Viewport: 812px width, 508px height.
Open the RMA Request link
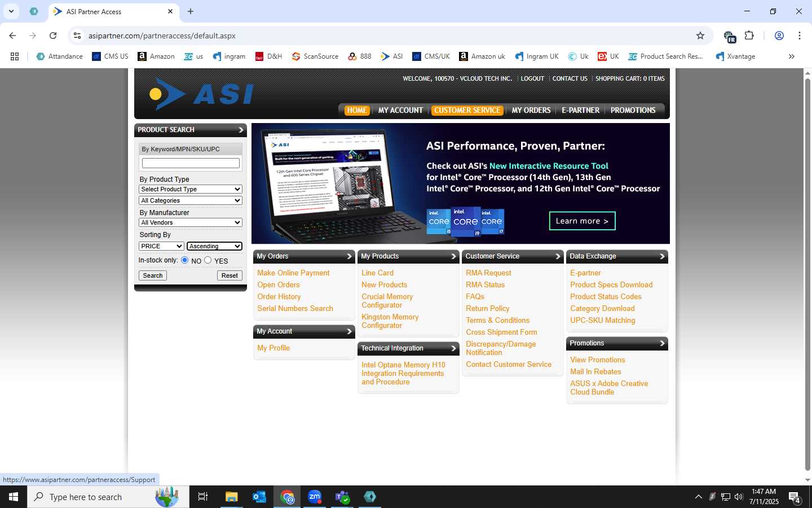coord(488,273)
